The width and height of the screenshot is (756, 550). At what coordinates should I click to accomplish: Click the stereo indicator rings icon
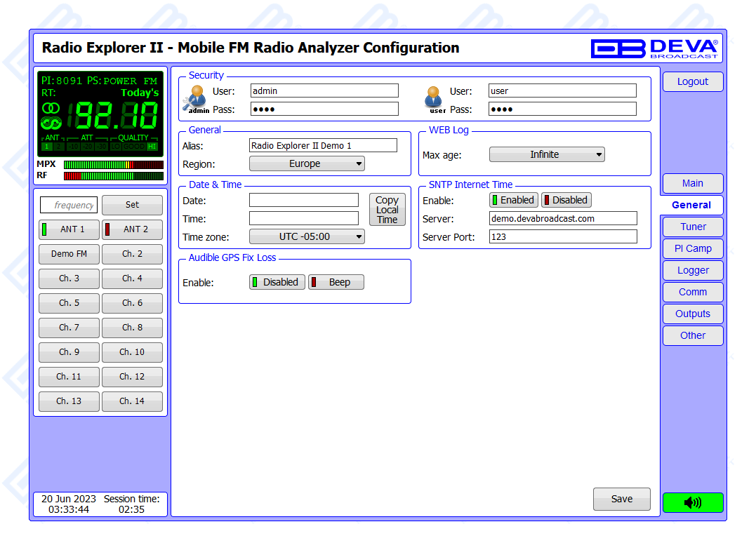51,108
